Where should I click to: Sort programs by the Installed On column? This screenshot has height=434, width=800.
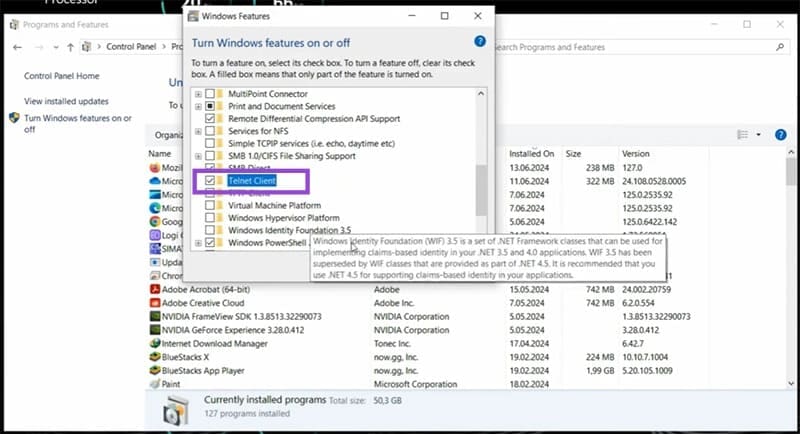click(x=531, y=154)
